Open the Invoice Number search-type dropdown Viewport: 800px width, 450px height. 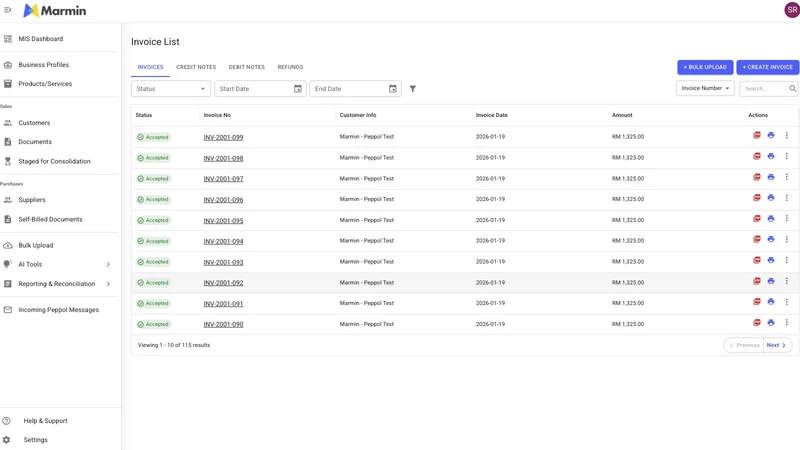(x=705, y=88)
